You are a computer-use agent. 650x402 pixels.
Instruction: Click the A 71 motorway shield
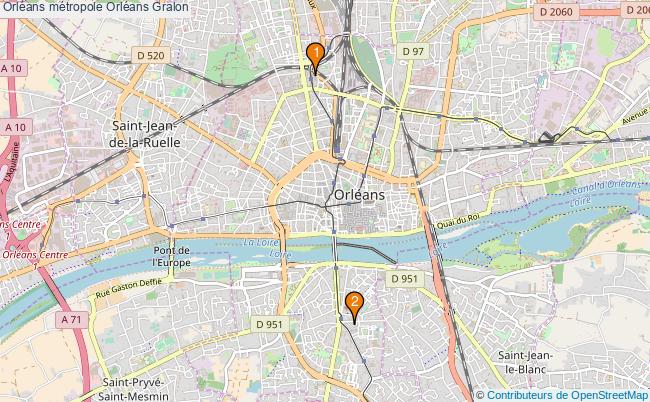coord(72,320)
